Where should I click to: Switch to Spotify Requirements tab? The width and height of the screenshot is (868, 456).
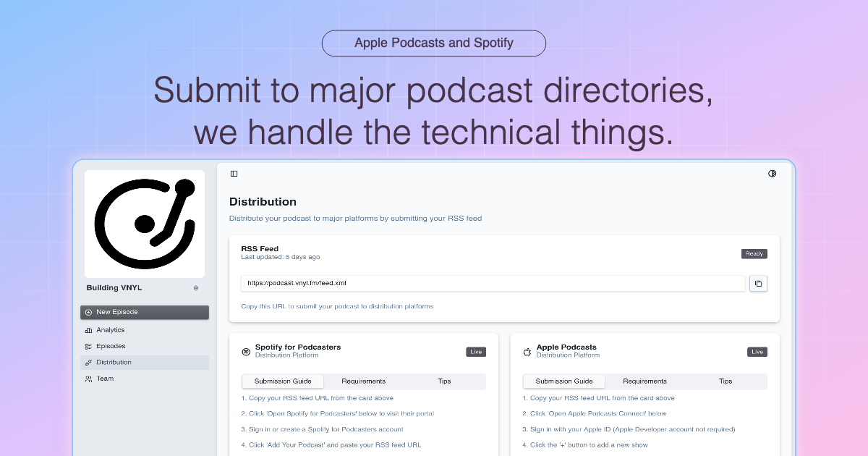coord(364,381)
